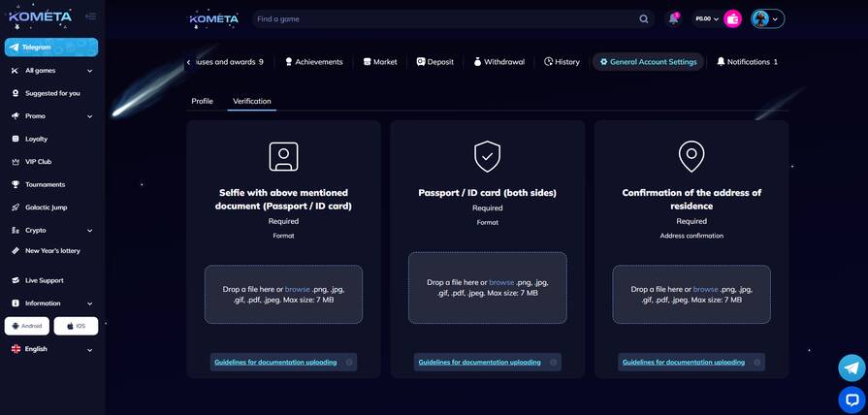Click the Kometa logo in sidebar

coord(40,16)
